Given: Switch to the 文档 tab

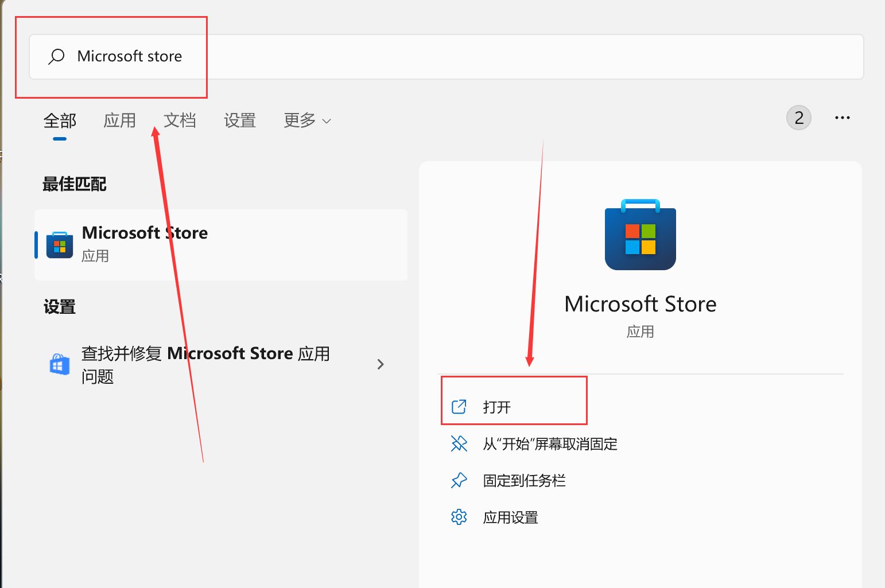Looking at the screenshot, I should click(x=180, y=120).
